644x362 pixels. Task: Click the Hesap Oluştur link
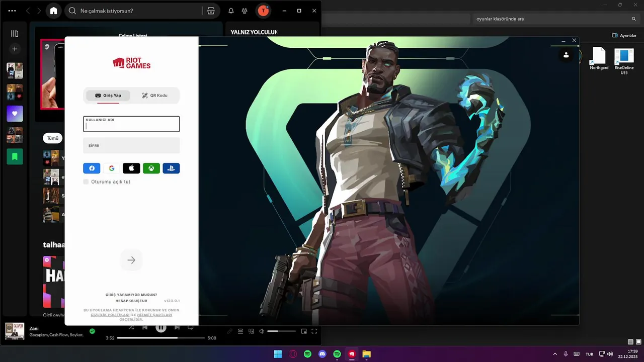coord(131,301)
